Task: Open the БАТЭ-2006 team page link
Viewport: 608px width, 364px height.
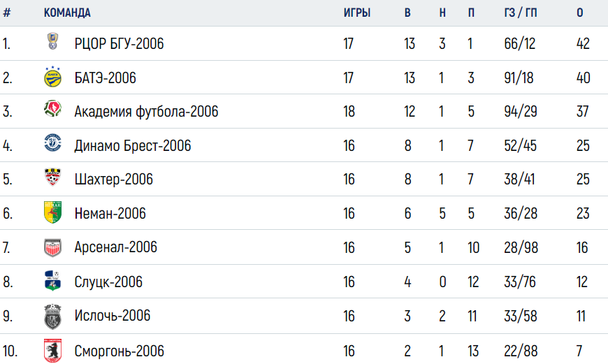Action: [x=105, y=78]
